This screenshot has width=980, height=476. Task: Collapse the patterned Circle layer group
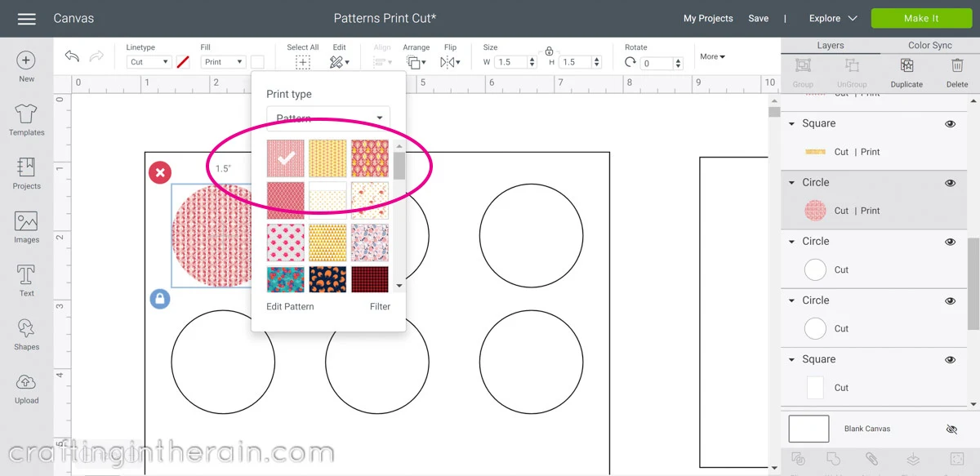791,183
